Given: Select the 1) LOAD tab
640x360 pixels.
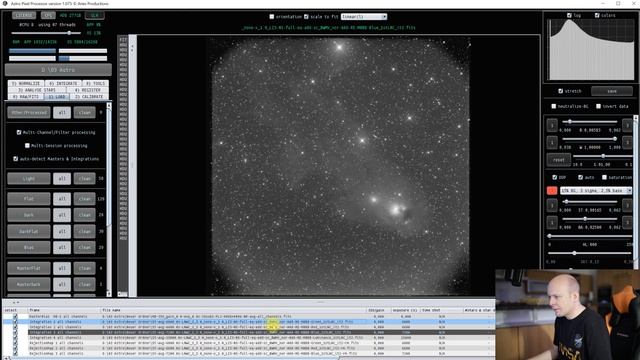Looking at the screenshot, I should 57,97.
